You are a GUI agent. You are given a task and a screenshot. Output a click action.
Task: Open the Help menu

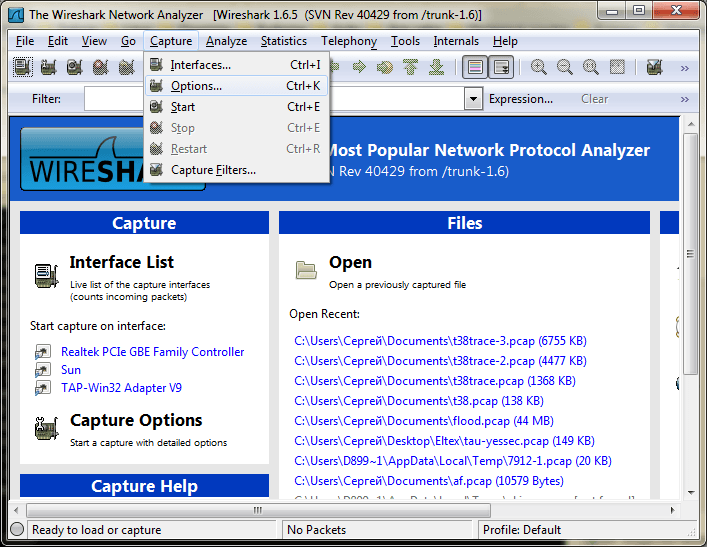[x=505, y=41]
